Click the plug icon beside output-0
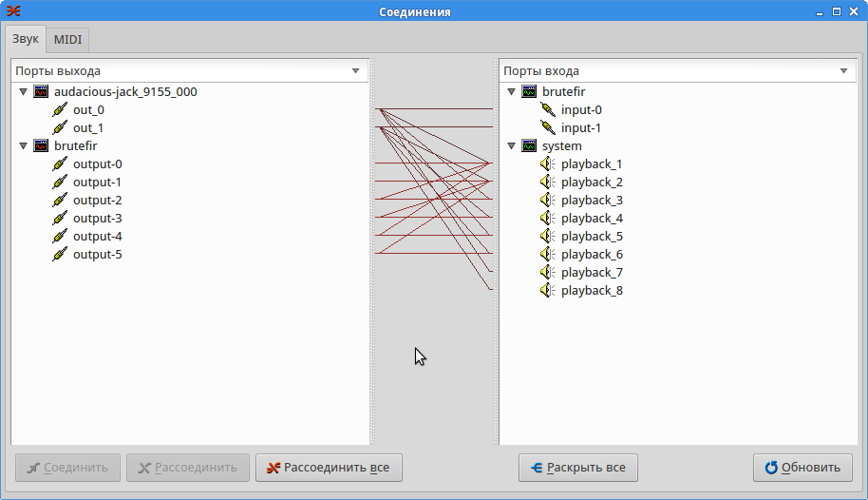This screenshot has width=868, height=500. pos(60,164)
